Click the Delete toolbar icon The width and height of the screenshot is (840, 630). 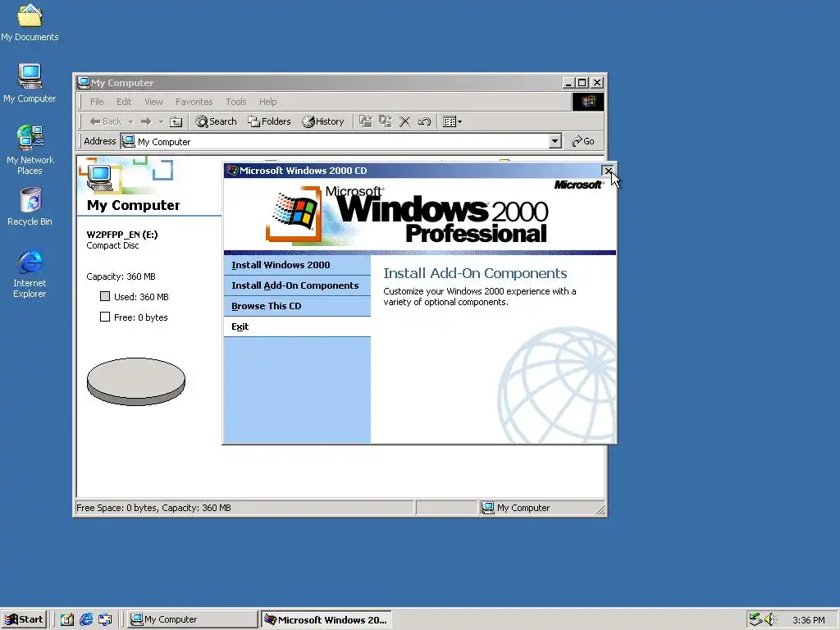405,121
